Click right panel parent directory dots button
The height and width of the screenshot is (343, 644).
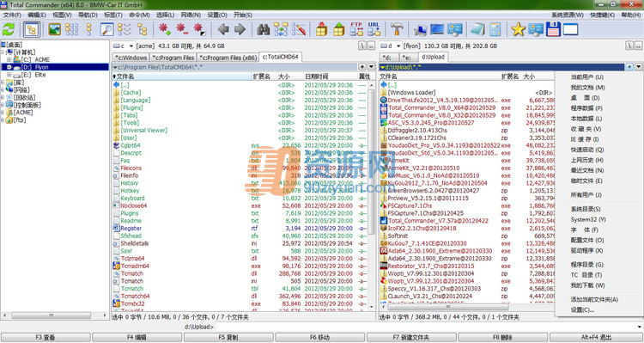(639, 46)
